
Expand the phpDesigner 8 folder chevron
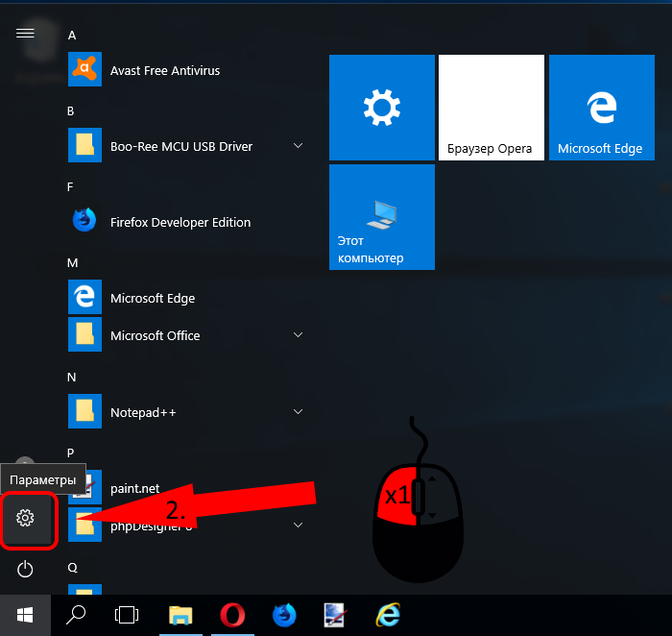pyautogui.click(x=298, y=526)
